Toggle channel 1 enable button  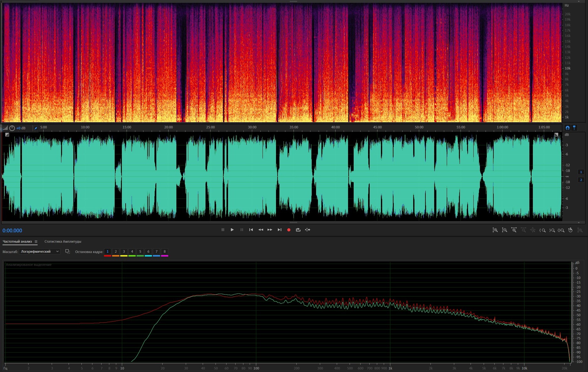(x=581, y=172)
